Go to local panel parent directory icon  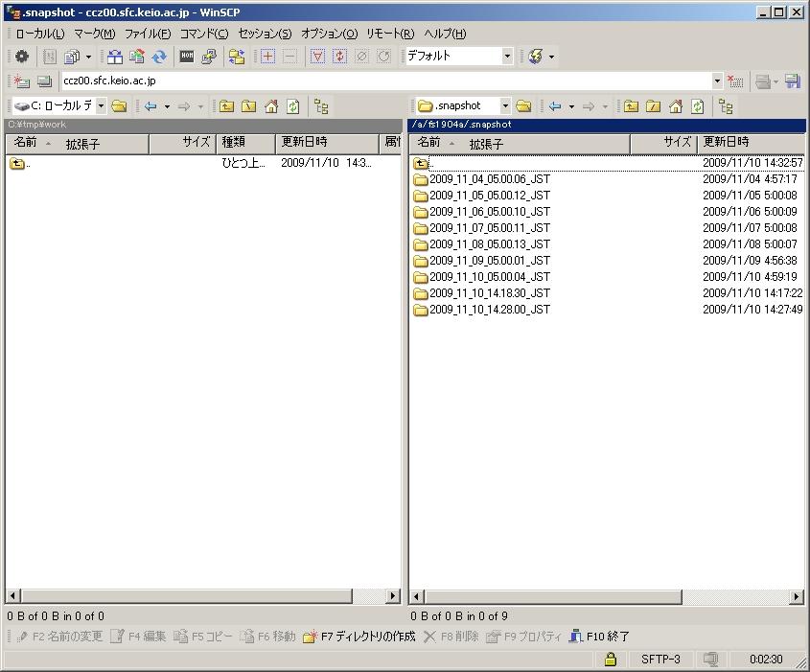[226, 106]
